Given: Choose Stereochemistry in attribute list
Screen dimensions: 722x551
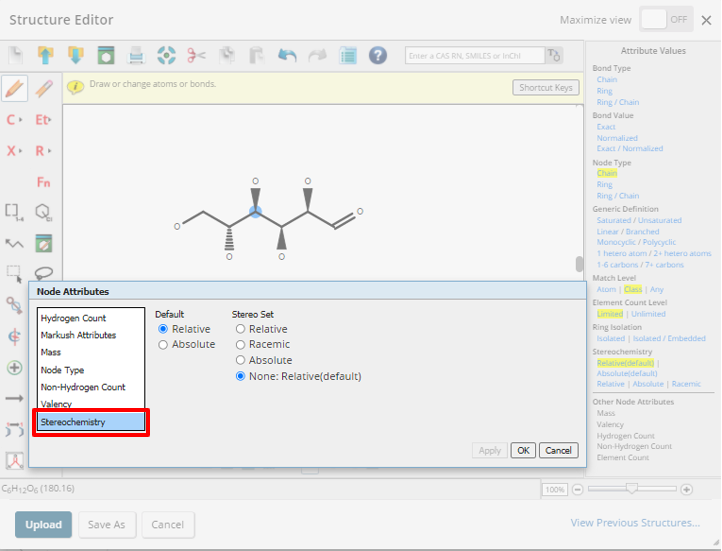Looking at the screenshot, I should pos(91,422).
